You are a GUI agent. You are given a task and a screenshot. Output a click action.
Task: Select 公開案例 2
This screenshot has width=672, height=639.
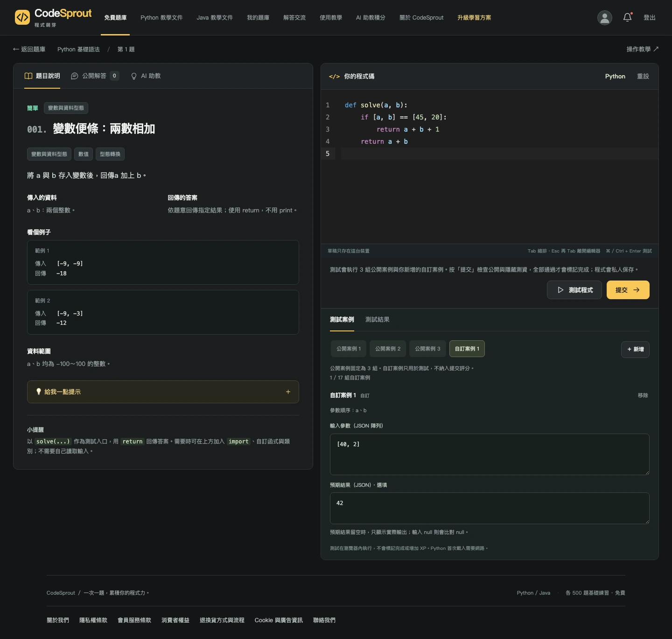click(388, 349)
